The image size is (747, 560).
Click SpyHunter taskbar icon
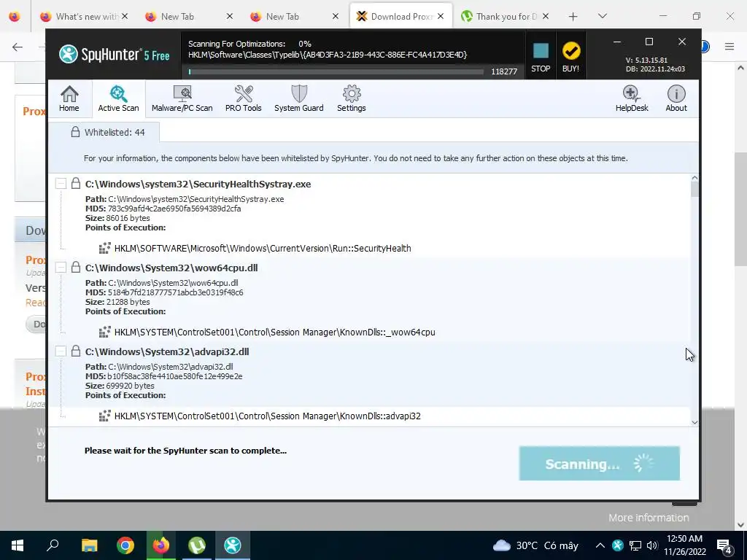[233, 545]
